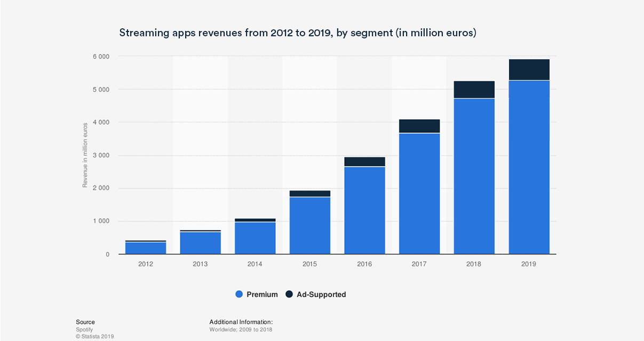This screenshot has height=341, width=644.
Task: Click the 2015 x-axis label
Action: 310,264
